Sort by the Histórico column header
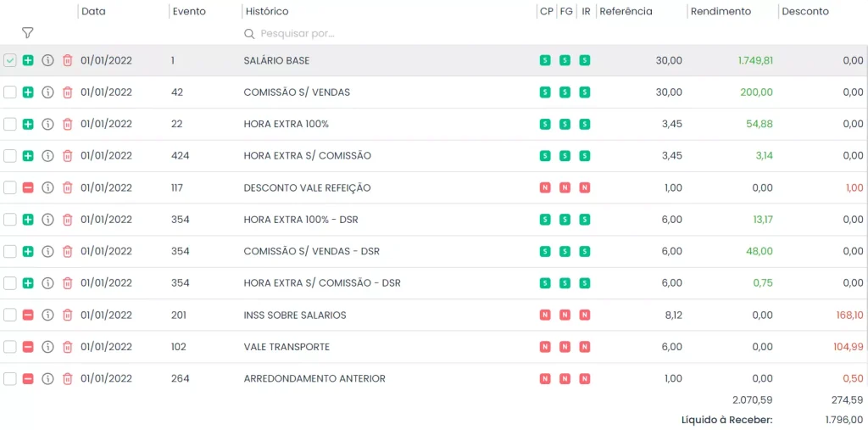The image size is (868, 430). pyautogui.click(x=267, y=11)
